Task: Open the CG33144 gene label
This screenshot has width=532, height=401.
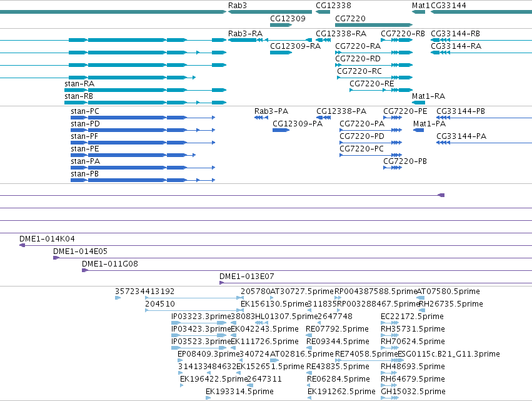Action: [448, 6]
